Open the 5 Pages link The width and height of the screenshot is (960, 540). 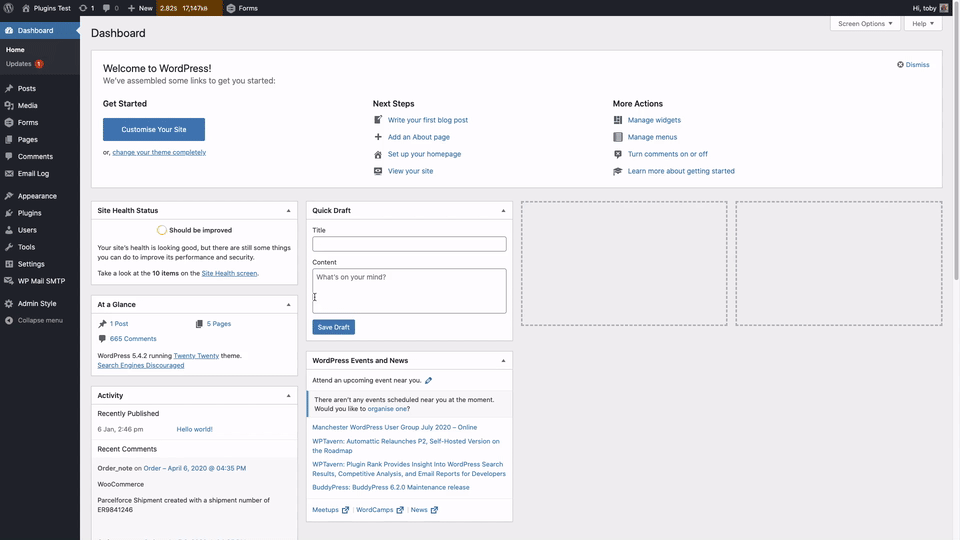click(x=219, y=324)
